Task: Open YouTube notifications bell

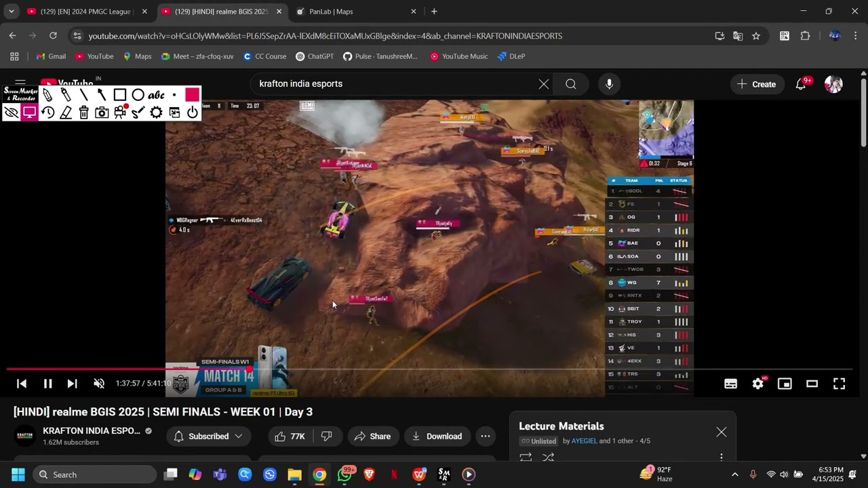Action: point(802,84)
